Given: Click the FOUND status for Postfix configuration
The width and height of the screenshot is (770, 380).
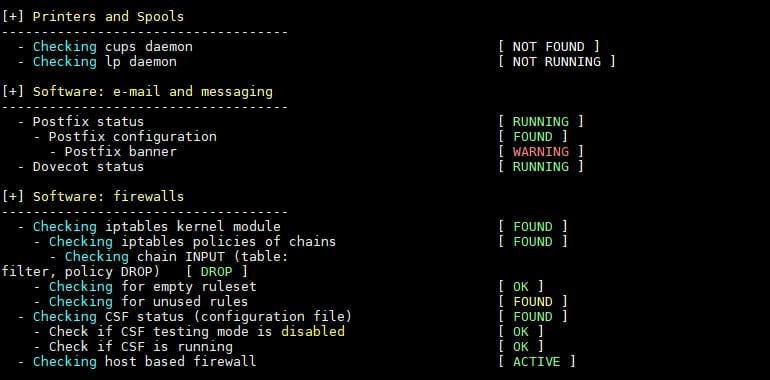Looking at the screenshot, I should [x=533, y=136].
